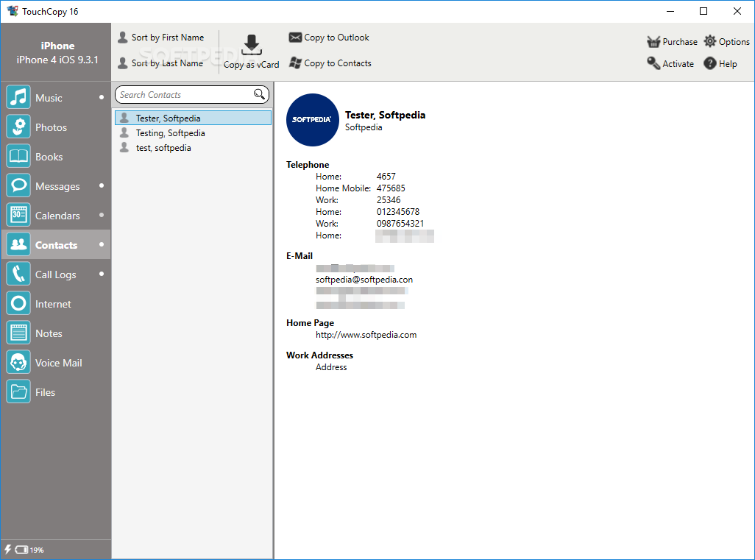Screen dimensions: 755x560
Task: Click Copy to Outlook label
Action: (x=336, y=37)
